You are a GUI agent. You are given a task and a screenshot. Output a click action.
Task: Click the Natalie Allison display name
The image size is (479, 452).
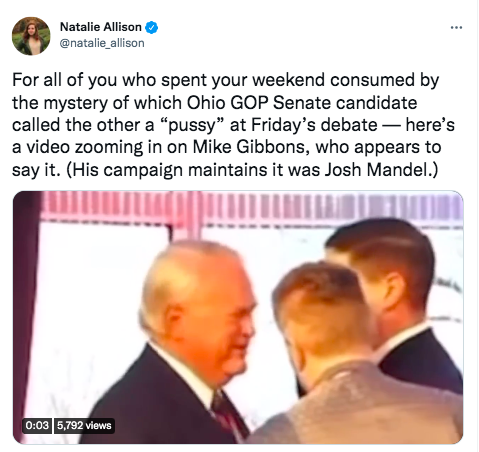click(x=101, y=27)
